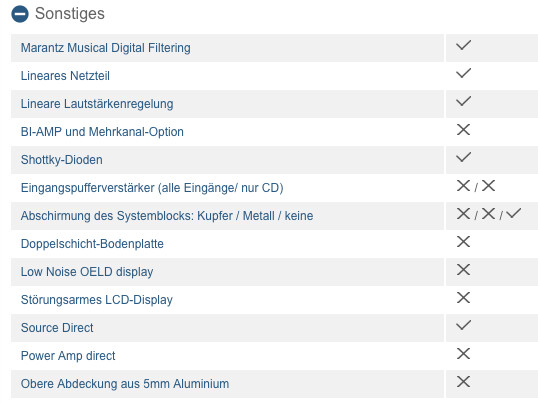This screenshot has width=538, height=404.
Task: Click checkmark next to Lineares Netzteil
Action: pyautogui.click(x=463, y=73)
